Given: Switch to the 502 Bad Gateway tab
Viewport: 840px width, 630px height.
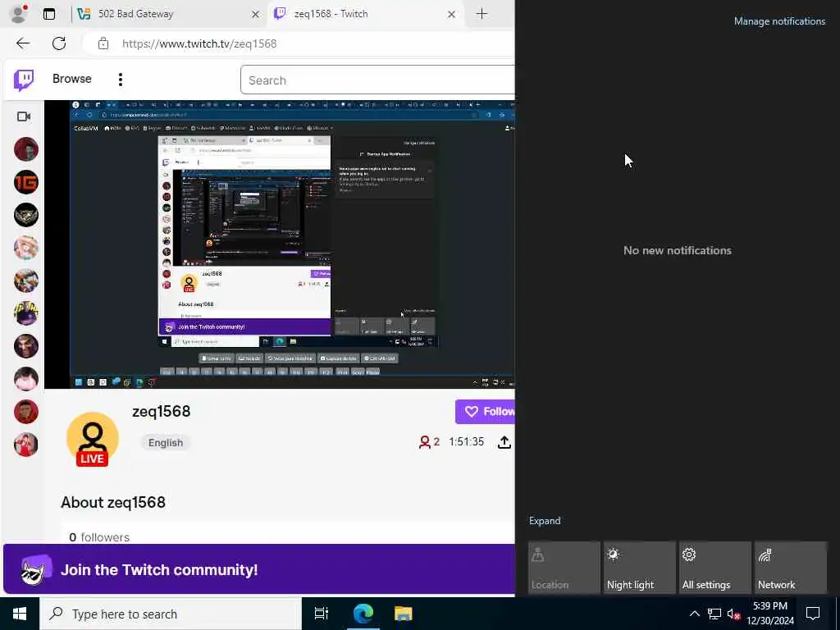Looking at the screenshot, I should (169, 14).
